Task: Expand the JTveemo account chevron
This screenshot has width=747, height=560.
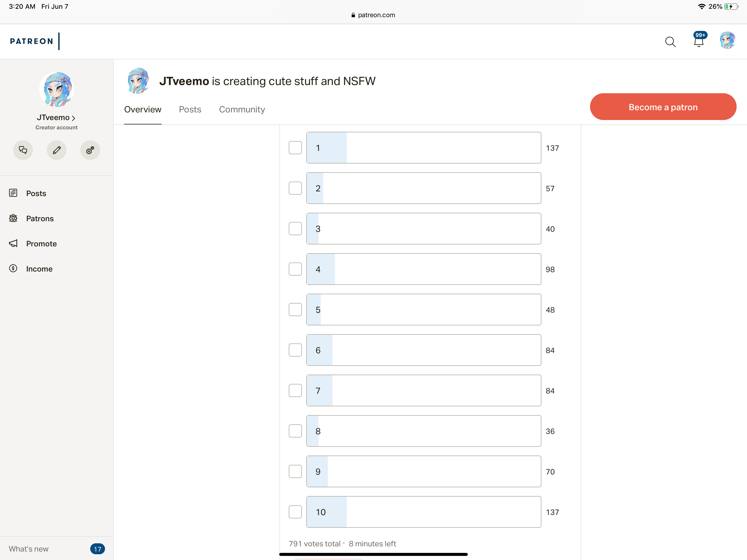Action: click(x=73, y=118)
